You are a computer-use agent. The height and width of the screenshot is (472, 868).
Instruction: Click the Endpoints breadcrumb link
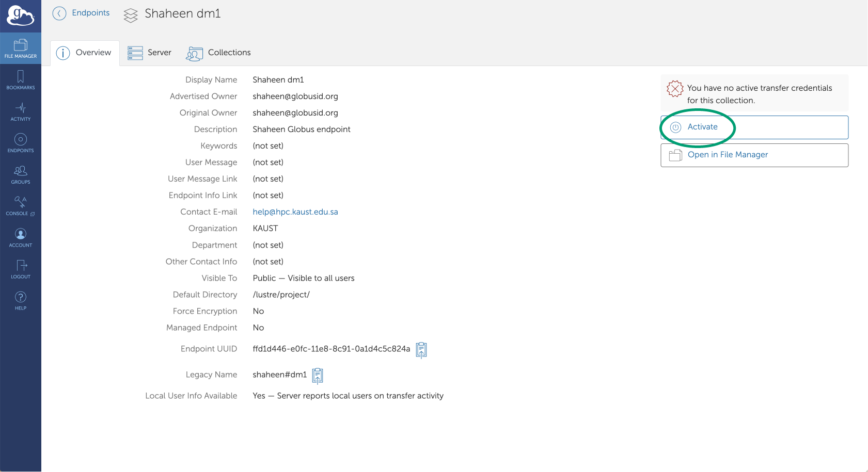coord(91,13)
